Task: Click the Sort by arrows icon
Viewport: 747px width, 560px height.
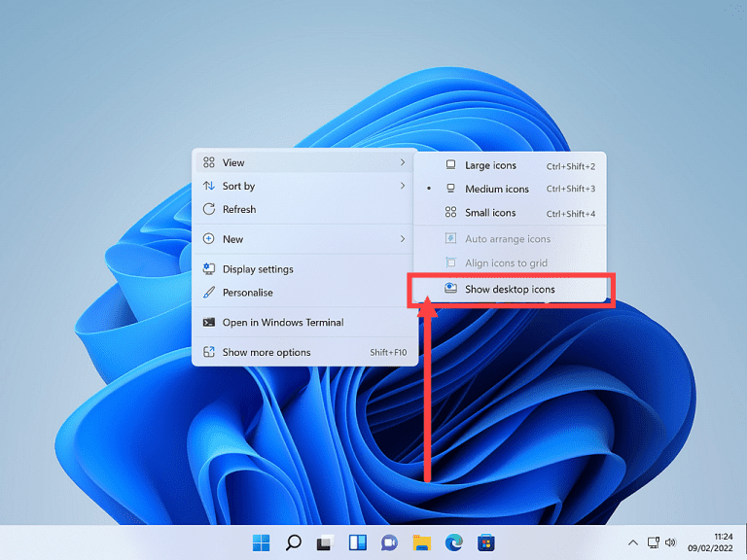Action: [x=209, y=186]
